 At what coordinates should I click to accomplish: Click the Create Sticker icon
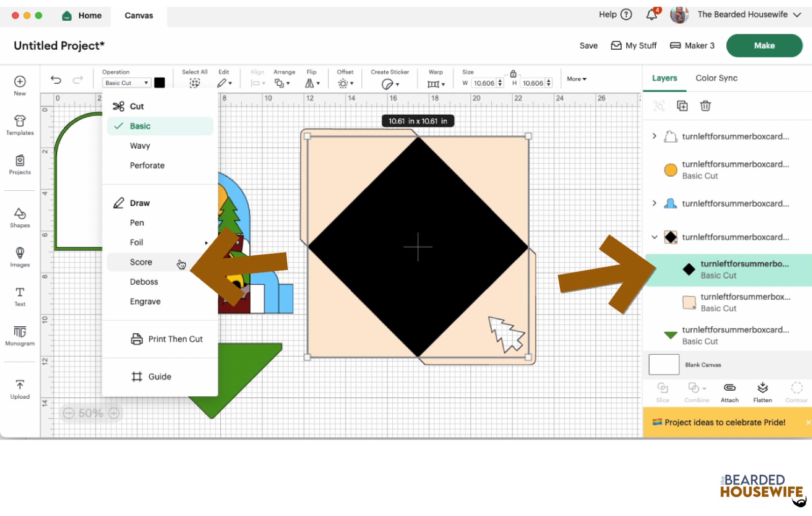pyautogui.click(x=390, y=84)
